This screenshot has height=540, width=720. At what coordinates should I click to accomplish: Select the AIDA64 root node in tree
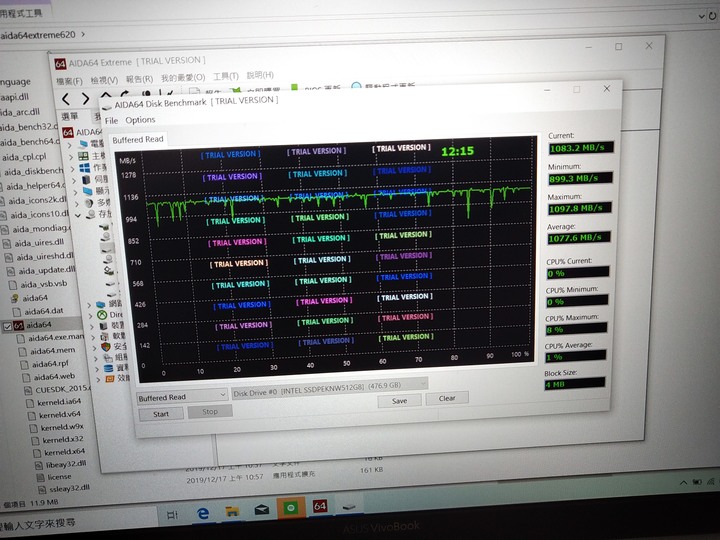(83, 132)
